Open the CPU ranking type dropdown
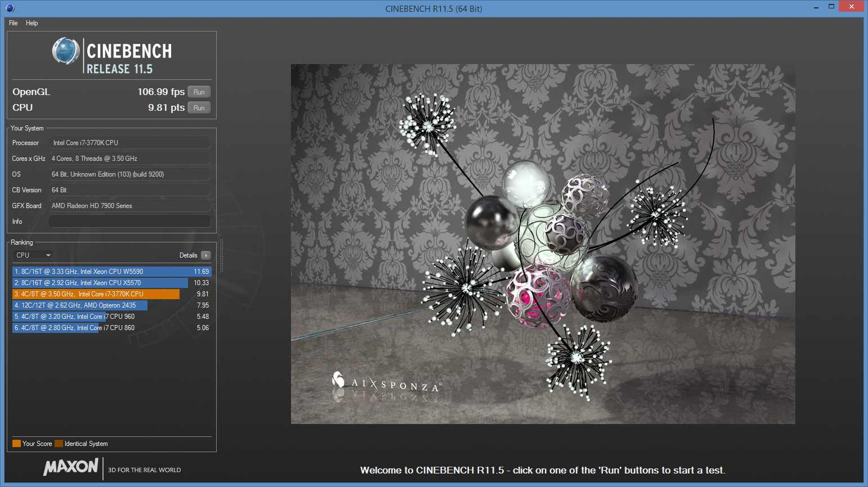868x487 pixels. pyautogui.click(x=33, y=255)
